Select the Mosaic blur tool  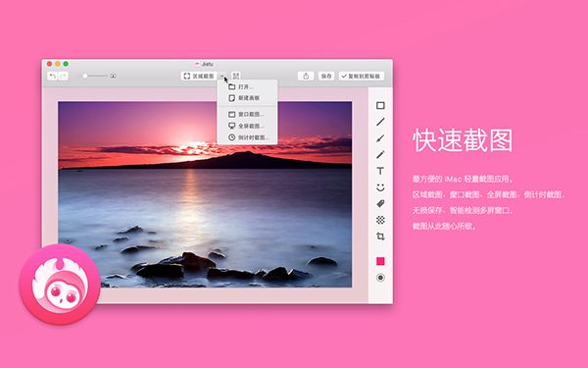click(380, 220)
